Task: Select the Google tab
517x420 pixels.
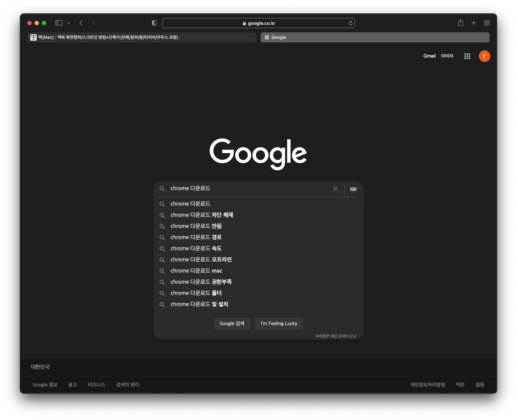Action: 375,37
